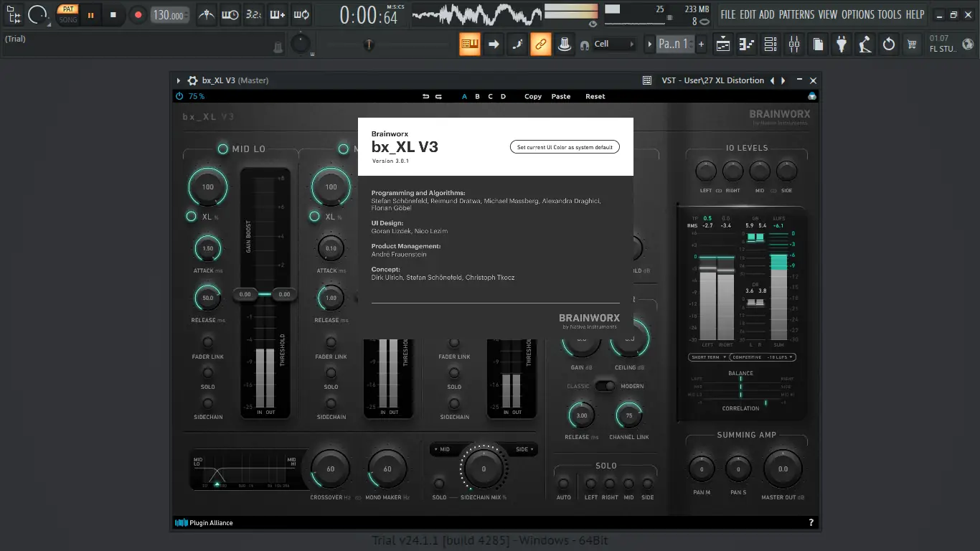Open the HELP menu
Screen dimensions: 980x551
[x=915, y=14]
